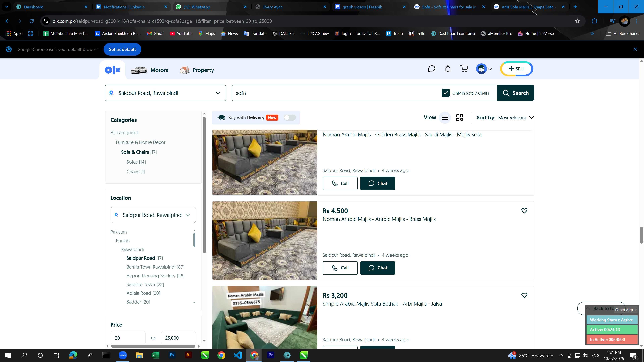Favorite the Rs 4,500 listing heart icon
The image size is (644, 362).
pyautogui.click(x=524, y=211)
